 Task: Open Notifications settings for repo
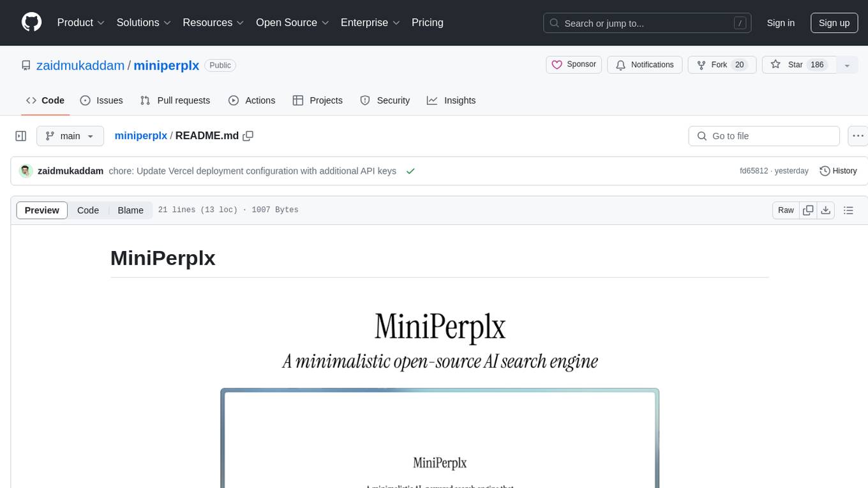point(645,65)
